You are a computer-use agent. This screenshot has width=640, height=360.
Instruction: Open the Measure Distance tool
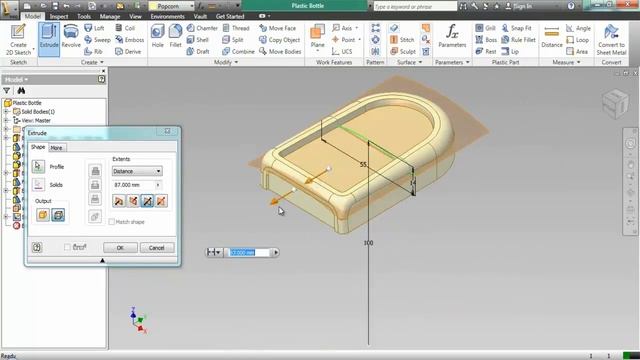pos(552,37)
